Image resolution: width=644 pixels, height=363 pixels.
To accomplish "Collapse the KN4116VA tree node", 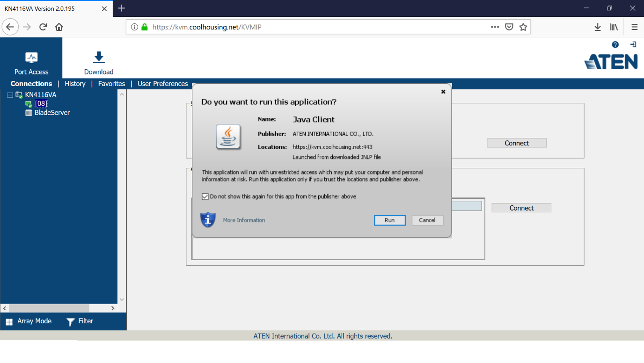I will point(10,95).
